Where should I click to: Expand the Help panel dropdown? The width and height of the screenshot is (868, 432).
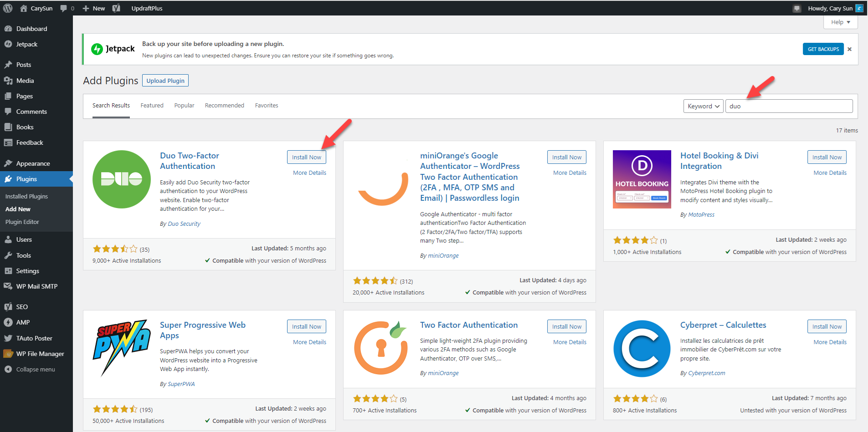click(841, 22)
